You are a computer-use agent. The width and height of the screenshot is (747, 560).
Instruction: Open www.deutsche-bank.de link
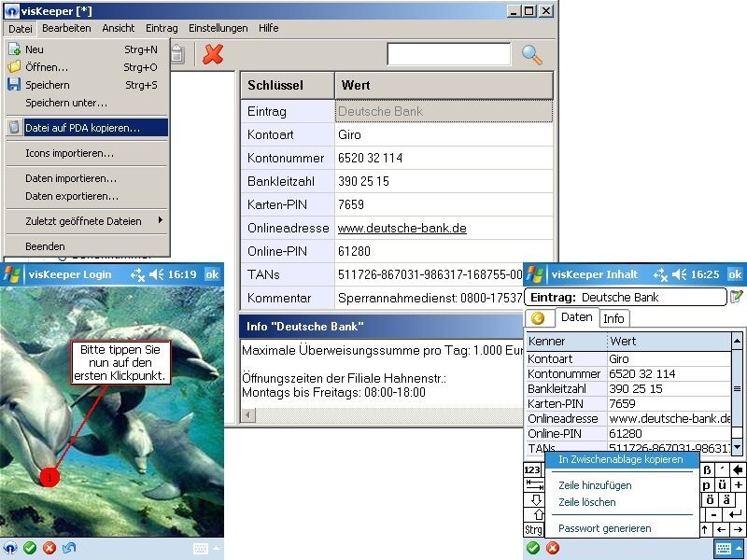pyautogui.click(x=402, y=228)
